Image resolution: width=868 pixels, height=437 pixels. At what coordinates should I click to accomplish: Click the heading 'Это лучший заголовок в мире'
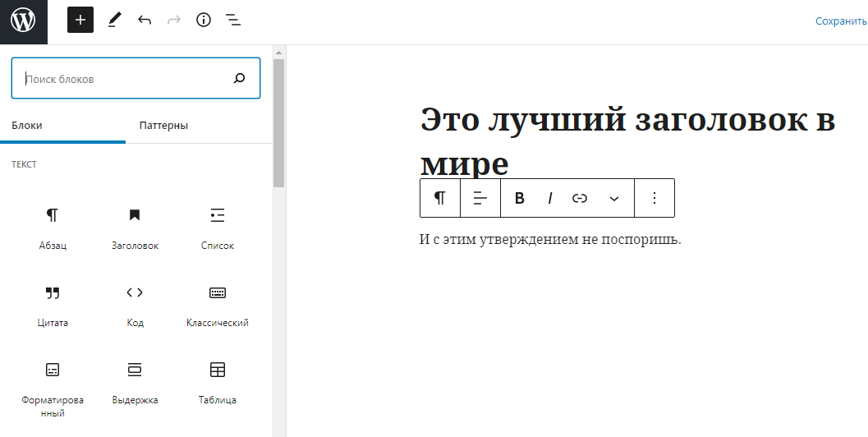coord(627,141)
